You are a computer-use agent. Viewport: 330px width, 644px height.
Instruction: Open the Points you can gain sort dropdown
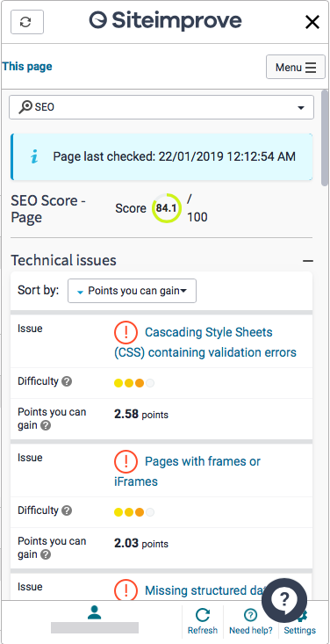tap(132, 291)
